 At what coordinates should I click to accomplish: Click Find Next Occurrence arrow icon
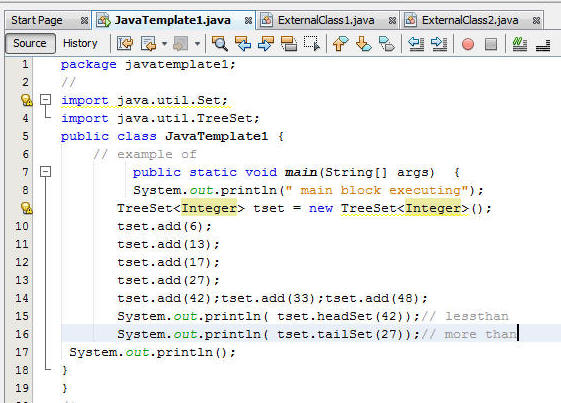[x=266, y=44]
